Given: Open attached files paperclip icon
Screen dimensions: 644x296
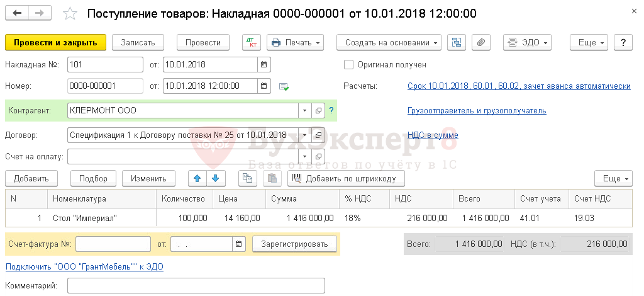Looking at the screenshot, I should (480, 42).
